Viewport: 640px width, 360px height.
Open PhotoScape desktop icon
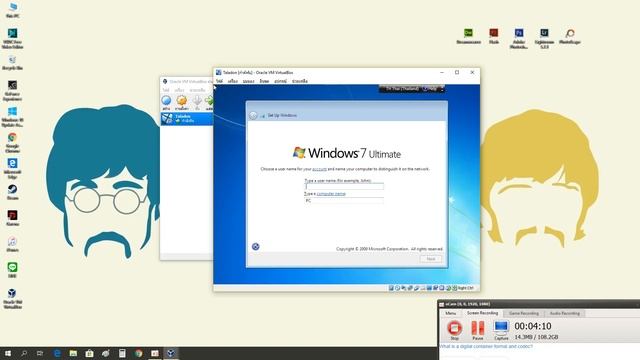[x=569, y=36]
